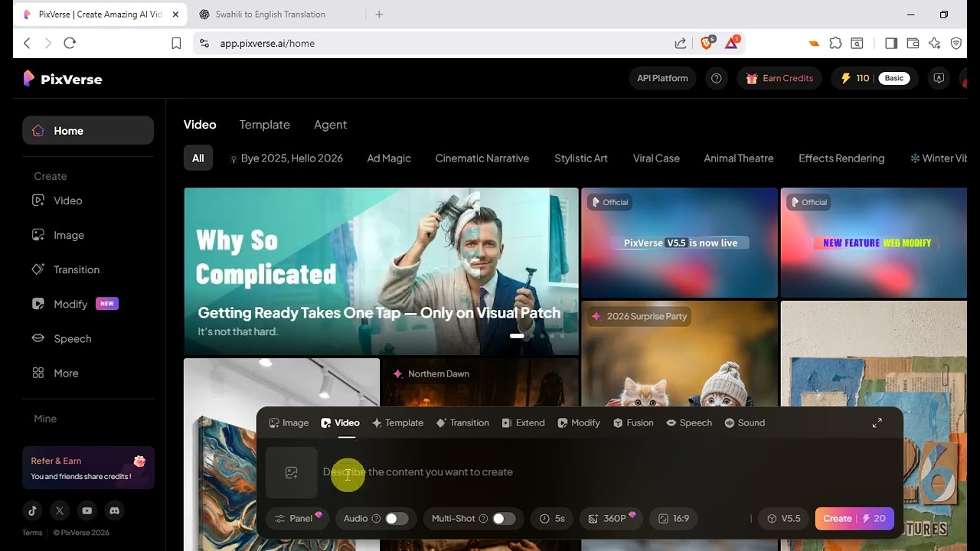Switch creation panel to Template mode
Screen dimensions: 980x551
(x=397, y=422)
